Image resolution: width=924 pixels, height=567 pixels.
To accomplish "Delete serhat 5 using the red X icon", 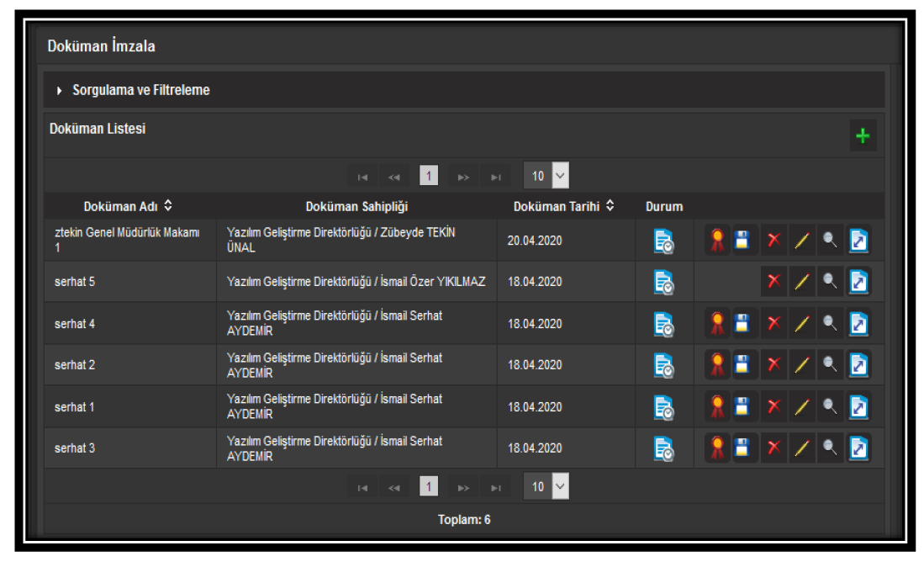I will [773, 283].
